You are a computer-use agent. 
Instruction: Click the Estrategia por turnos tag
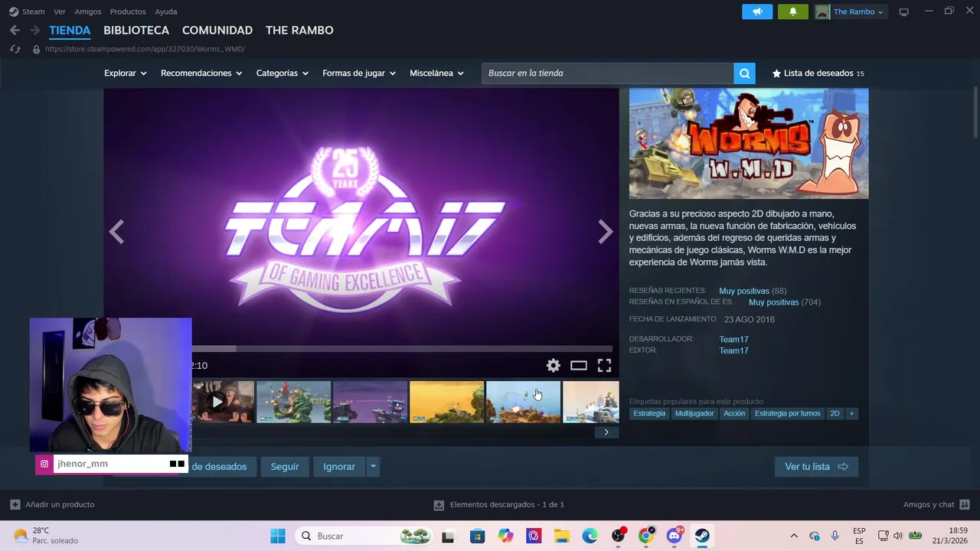tap(787, 413)
